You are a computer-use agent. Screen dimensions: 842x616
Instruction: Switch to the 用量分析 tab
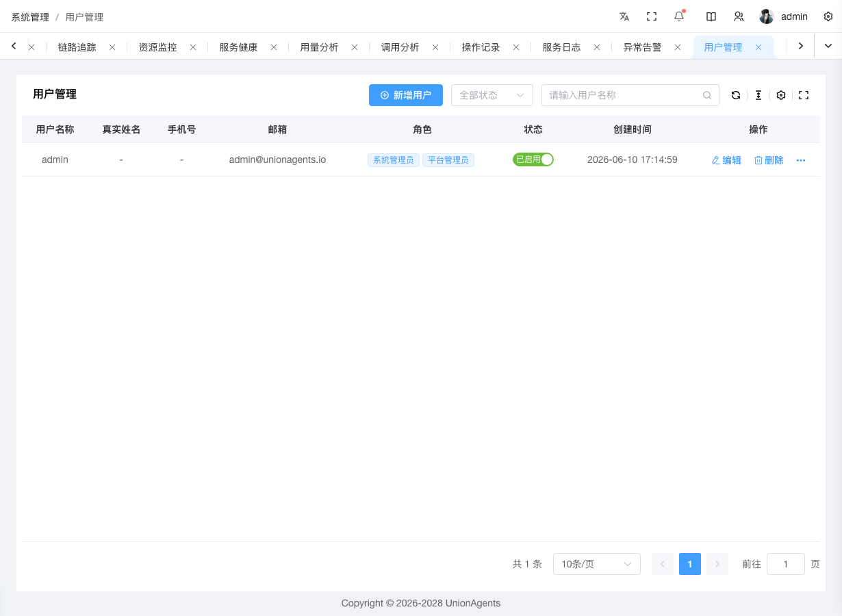tap(319, 47)
